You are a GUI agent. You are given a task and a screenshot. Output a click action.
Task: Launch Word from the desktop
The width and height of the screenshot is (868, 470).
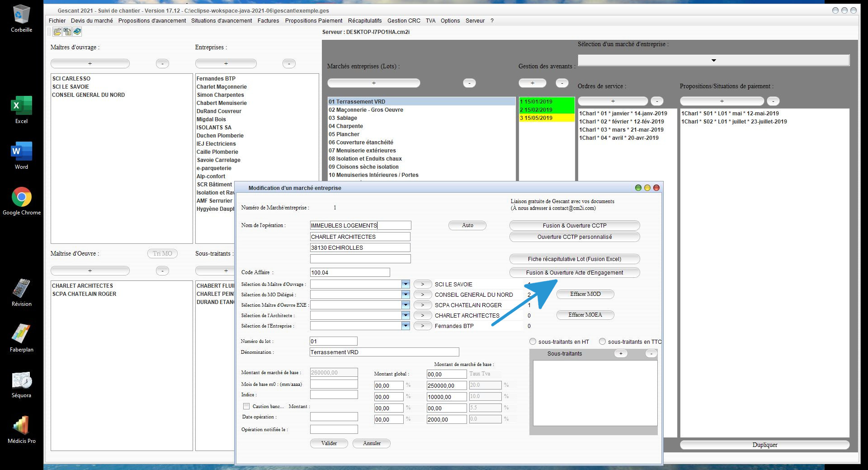pyautogui.click(x=21, y=155)
